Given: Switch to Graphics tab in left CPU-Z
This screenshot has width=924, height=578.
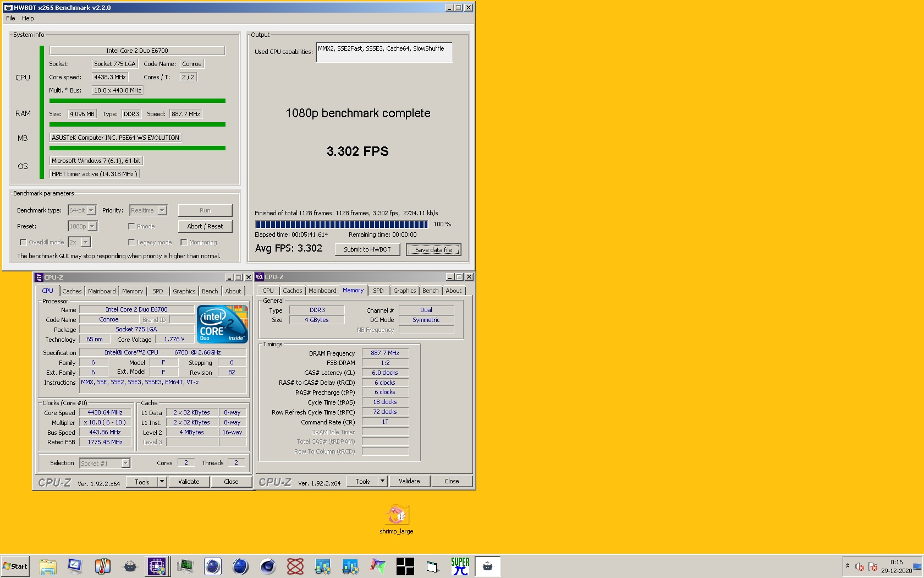Looking at the screenshot, I should pos(184,291).
